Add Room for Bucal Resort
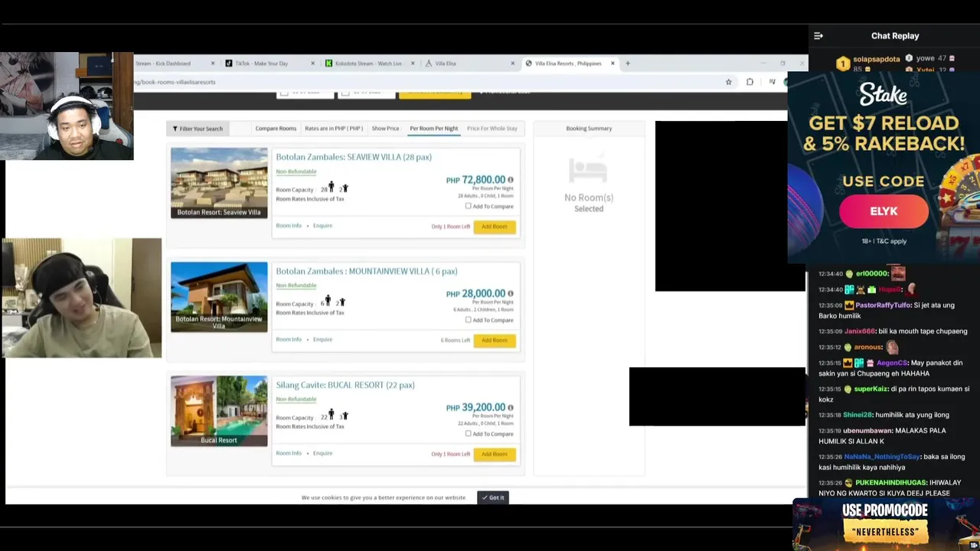This screenshot has width=980, height=551. click(x=495, y=455)
